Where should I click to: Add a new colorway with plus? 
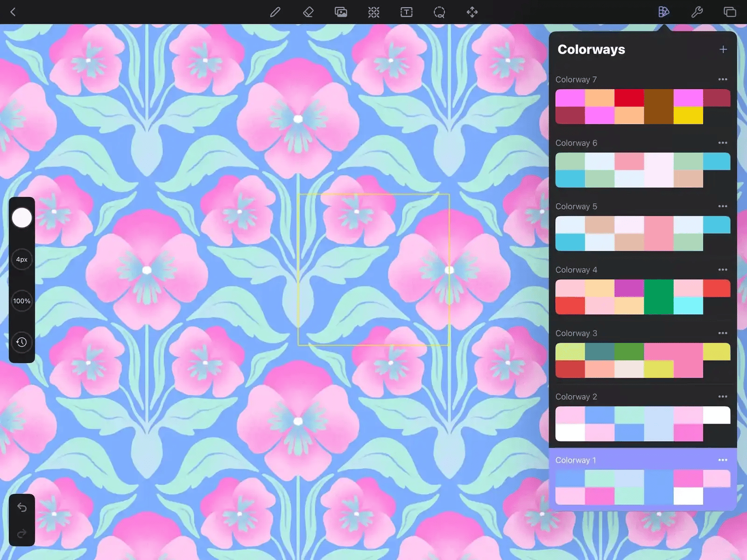(x=723, y=49)
